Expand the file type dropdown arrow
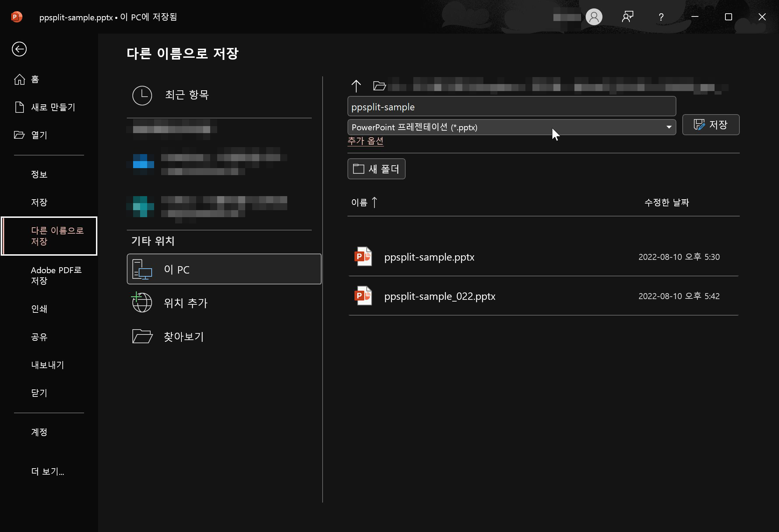 coord(669,127)
